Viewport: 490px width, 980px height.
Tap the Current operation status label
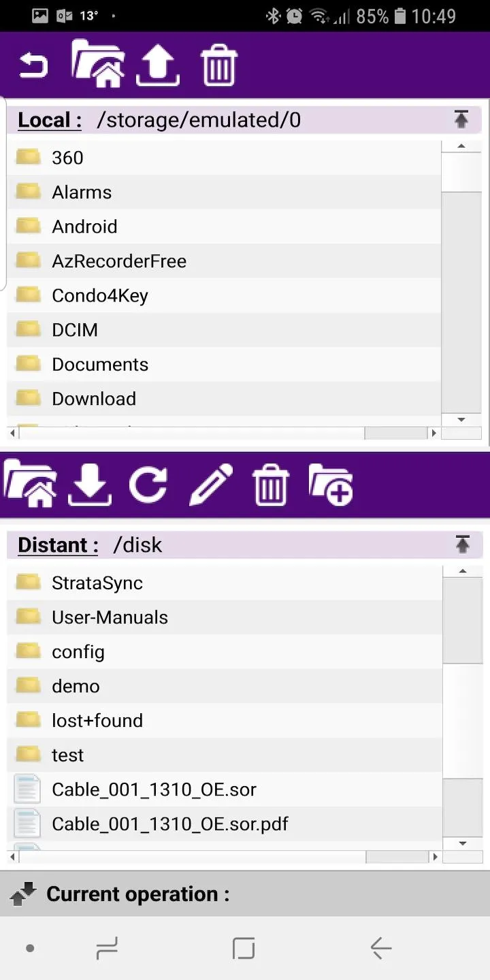tap(137, 894)
